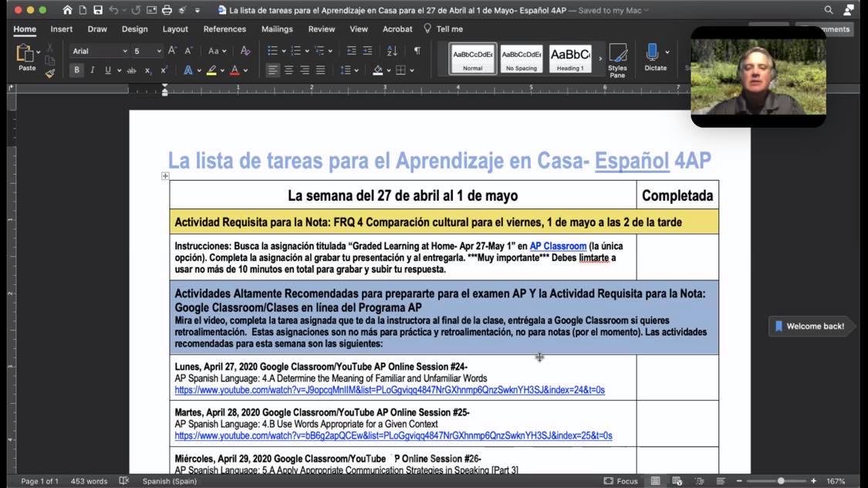Click the table move handle above table
This screenshot has height=488, width=868.
[165, 176]
